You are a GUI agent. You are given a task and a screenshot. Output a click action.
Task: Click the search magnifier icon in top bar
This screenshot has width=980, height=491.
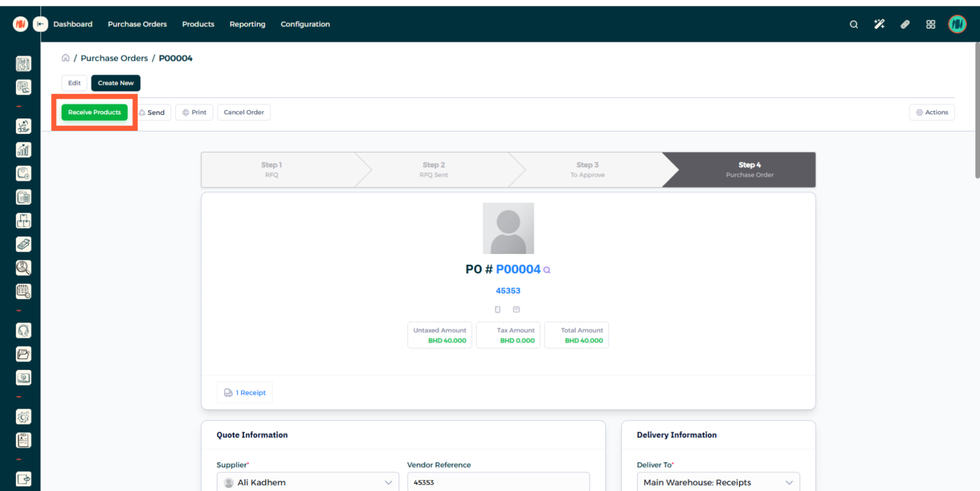tap(853, 25)
